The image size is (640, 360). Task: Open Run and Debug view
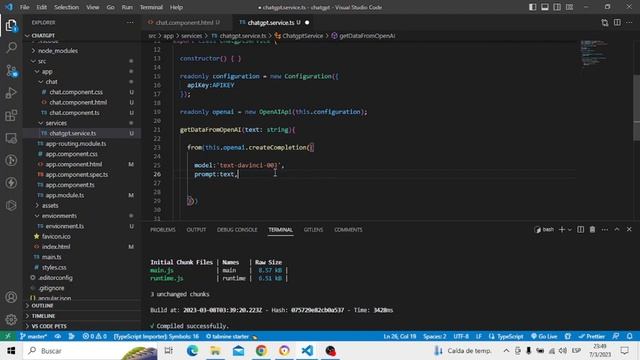[11, 93]
